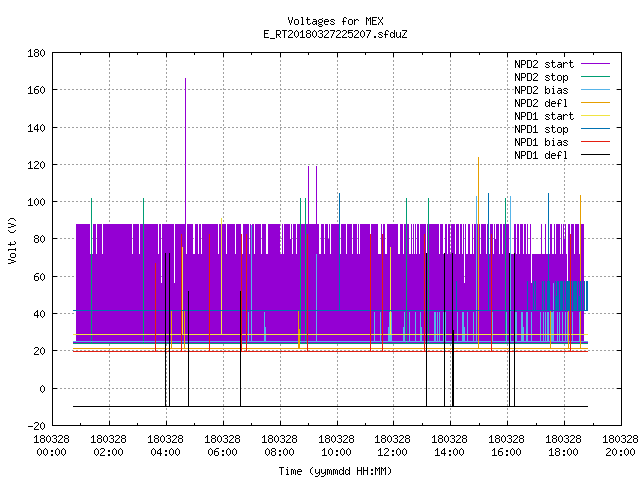Click the 160 V purple spike peak
The width and height of the screenshot is (640, 480).
point(185,79)
